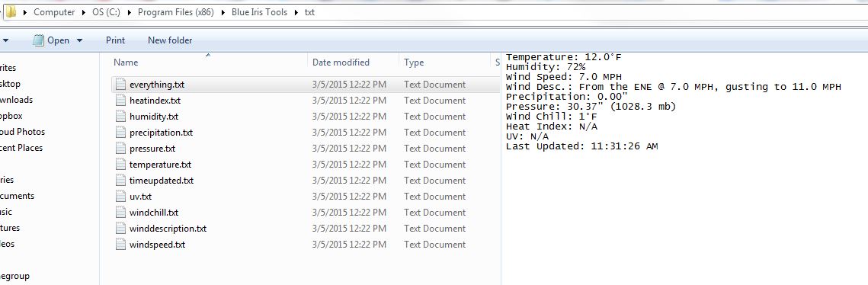Click the heatindex.txt file icon

(x=120, y=101)
